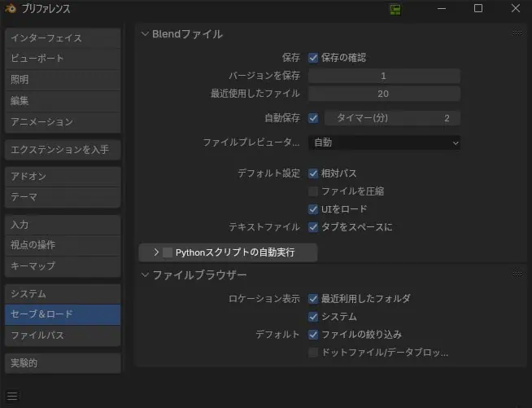Image resolution: width=532 pixels, height=408 pixels.
Task: Click タイマー(分) value field
Action: point(392,118)
